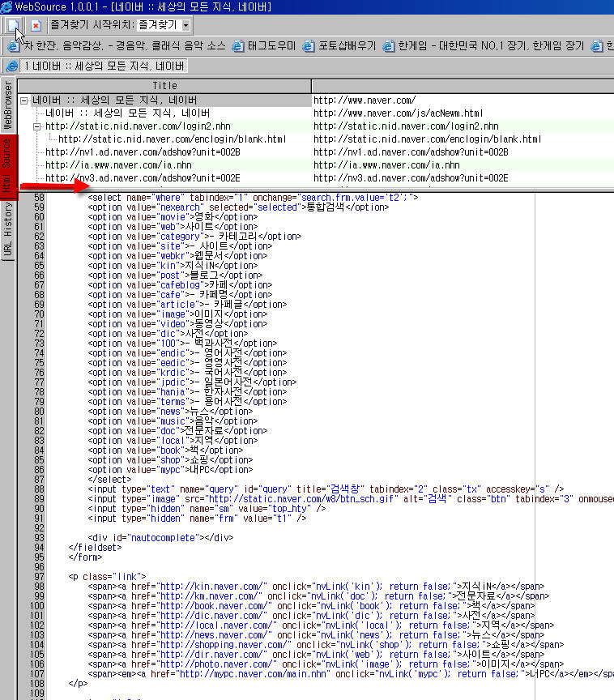Image resolution: width=614 pixels, height=700 pixels.
Task: Switch to the URL History side tab
Action: coord(7,229)
